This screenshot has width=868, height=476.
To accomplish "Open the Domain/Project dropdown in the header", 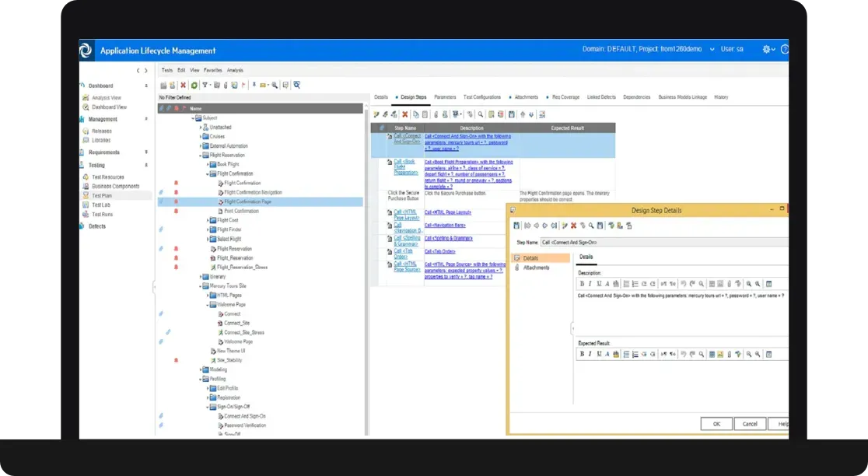I will point(712,49).
